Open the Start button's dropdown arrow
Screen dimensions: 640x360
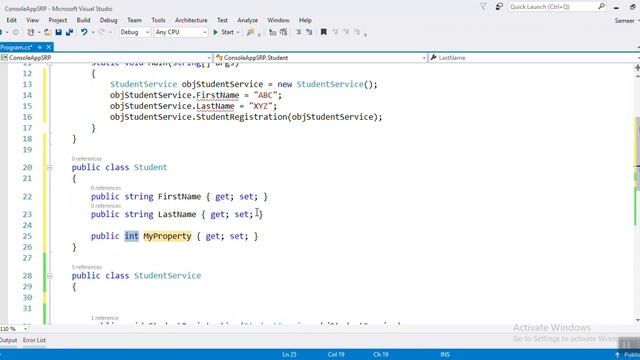238,32
